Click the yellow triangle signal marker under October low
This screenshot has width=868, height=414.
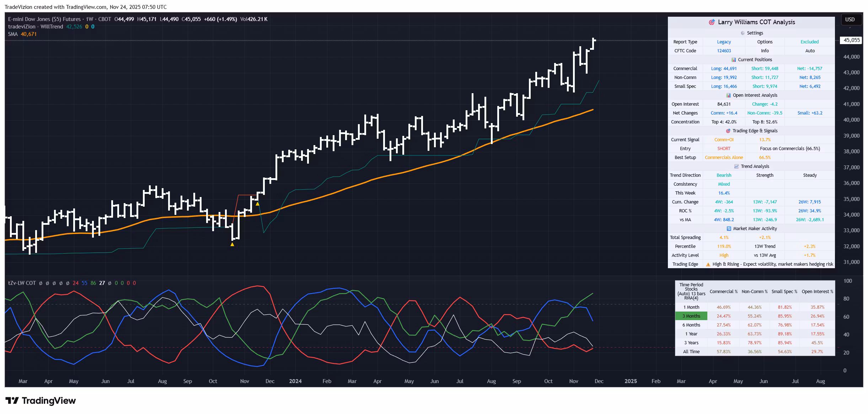[x=232, y=244]
